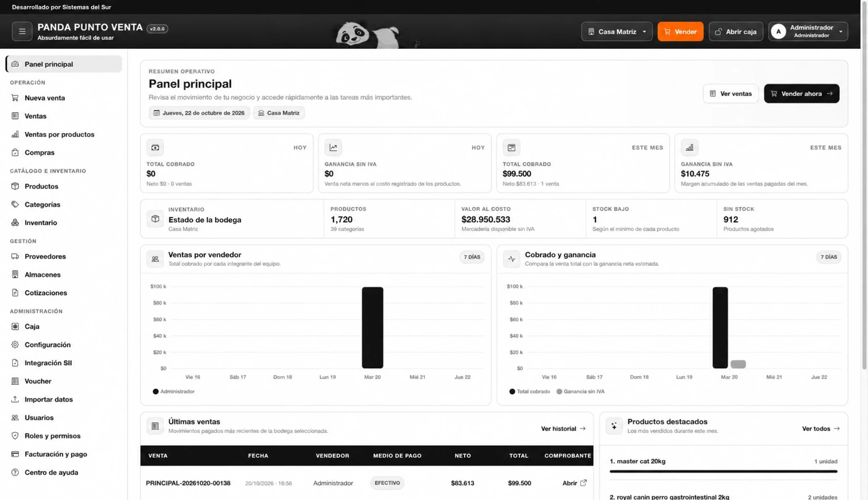Toggle Total cobrado legend entry

530,391
